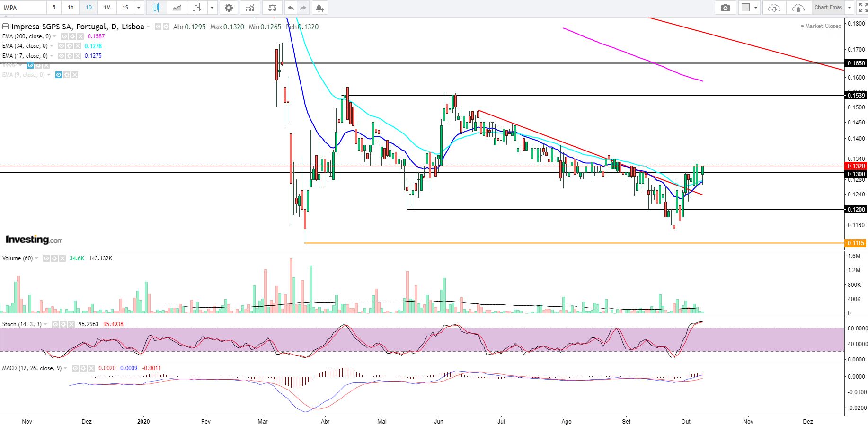Image resolution: width=868 pixels, height=426 pixels.
Task: Remove the EMA 34 indicator
Action: (x=77, y=46)
